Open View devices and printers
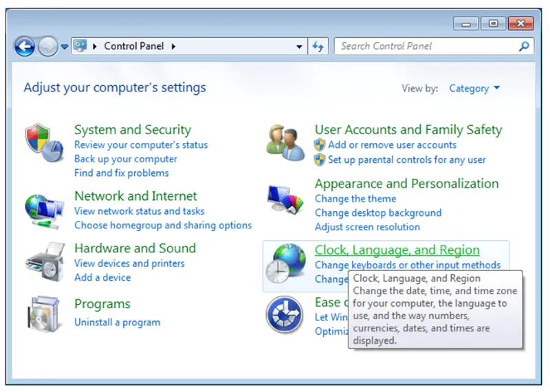The image size is (550, 392). click(129, 263)
